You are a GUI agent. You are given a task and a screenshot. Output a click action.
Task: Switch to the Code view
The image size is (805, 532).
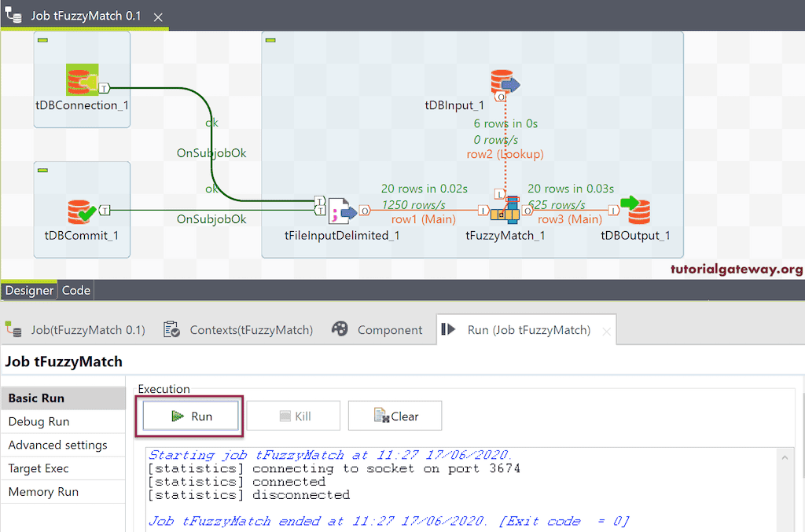(75, 289)
